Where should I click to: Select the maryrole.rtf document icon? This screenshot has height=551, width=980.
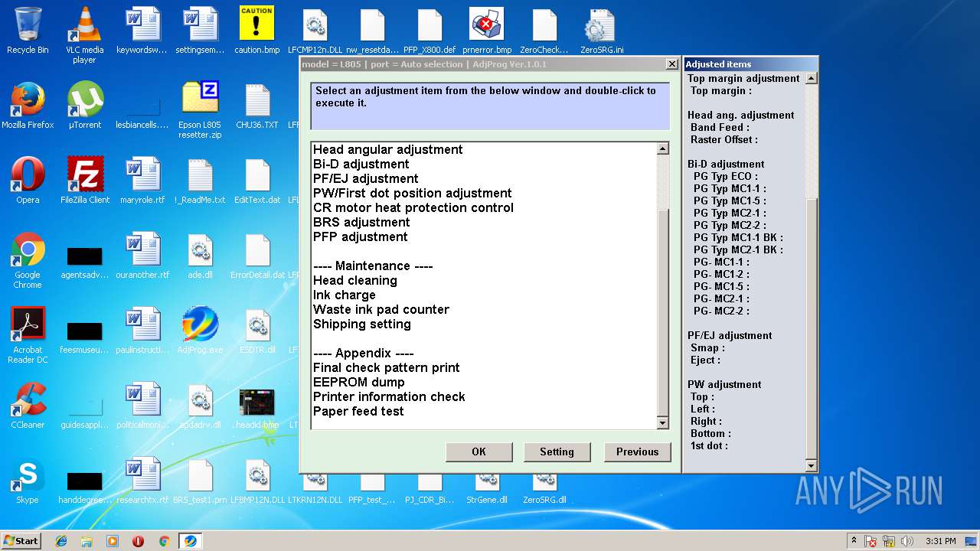tap(142, 181)
